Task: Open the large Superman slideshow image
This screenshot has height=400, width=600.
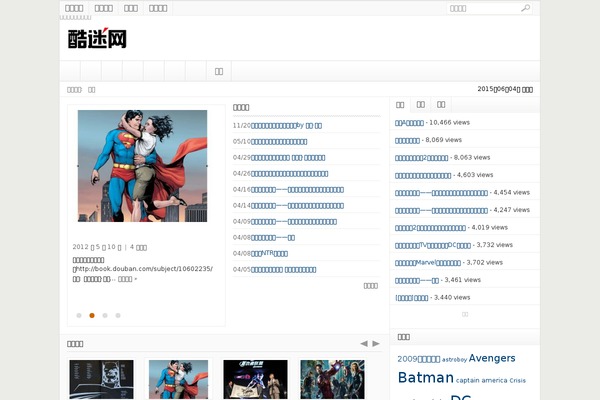Action: 142,166
